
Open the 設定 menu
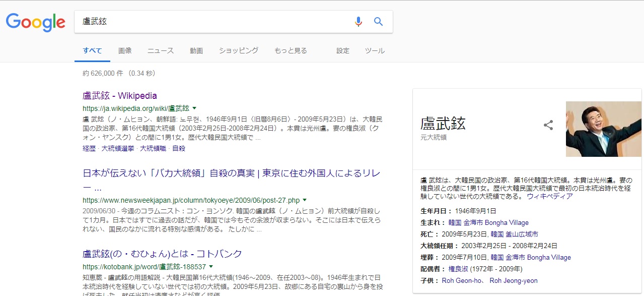343,50
